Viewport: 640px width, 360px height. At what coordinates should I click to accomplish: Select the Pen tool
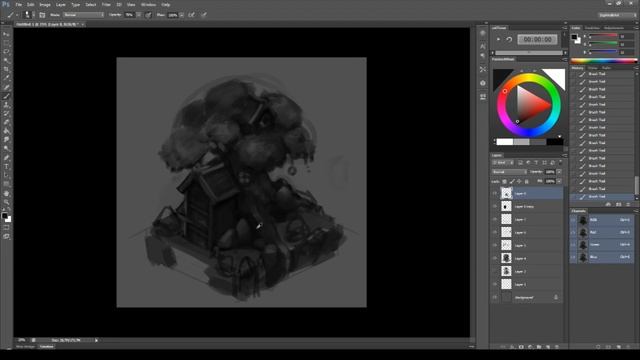point(6,158)
